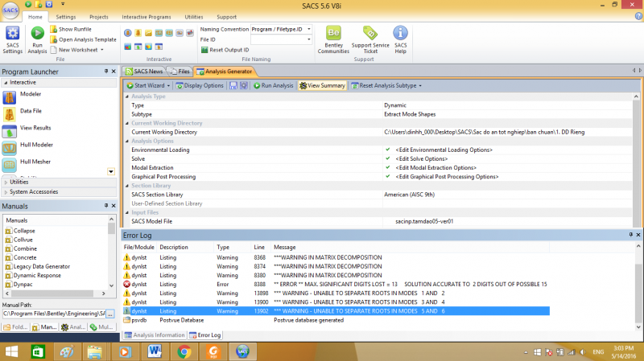Switch to the Files tab
Screen dimensions: 644x361
click(180, 72)
